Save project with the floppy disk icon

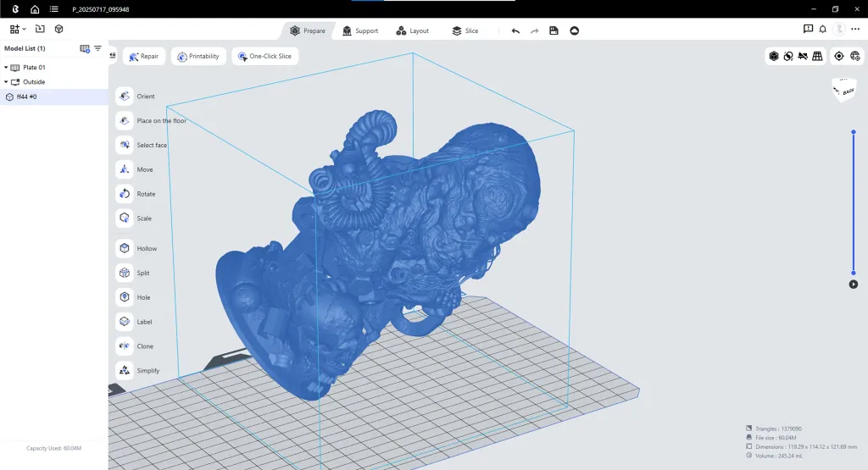[554, 30]
